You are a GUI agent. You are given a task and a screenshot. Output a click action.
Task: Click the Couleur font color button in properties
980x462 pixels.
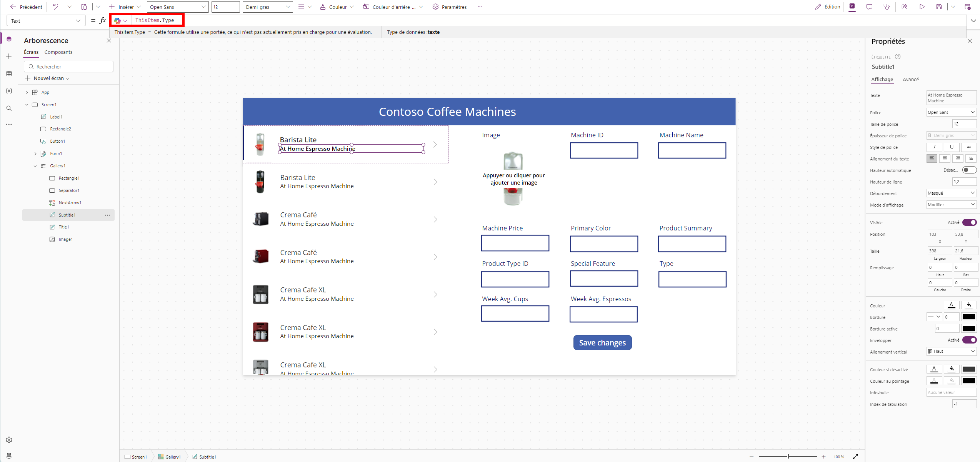(951, 305)
